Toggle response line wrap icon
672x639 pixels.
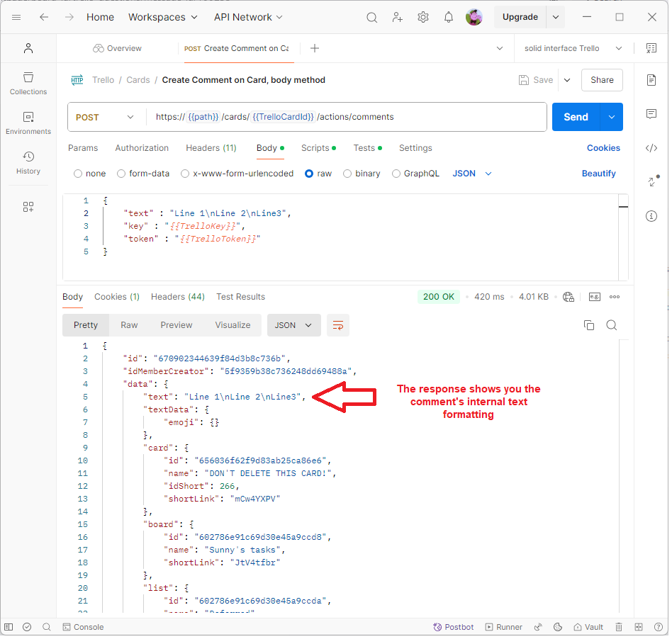340,327
